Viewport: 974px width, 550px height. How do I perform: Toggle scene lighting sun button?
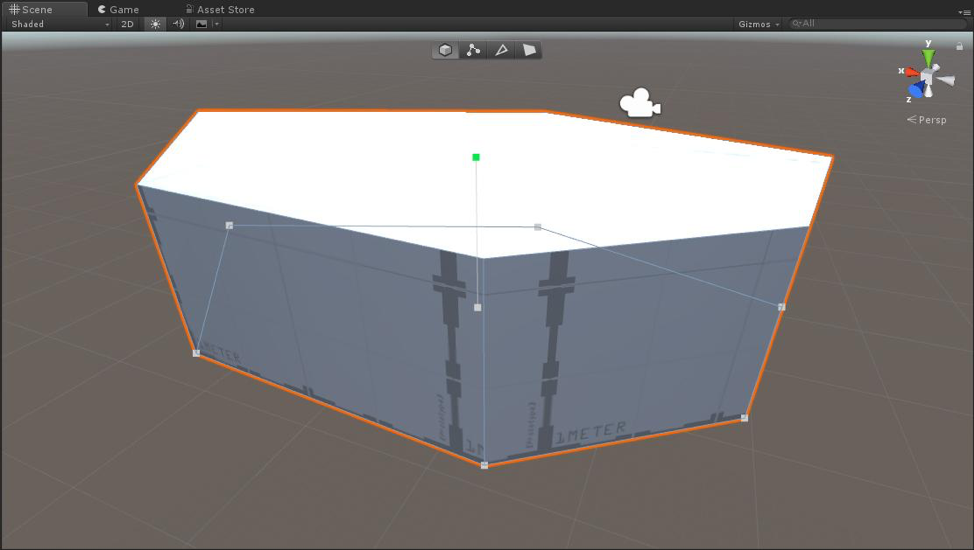tap(155, 24)
